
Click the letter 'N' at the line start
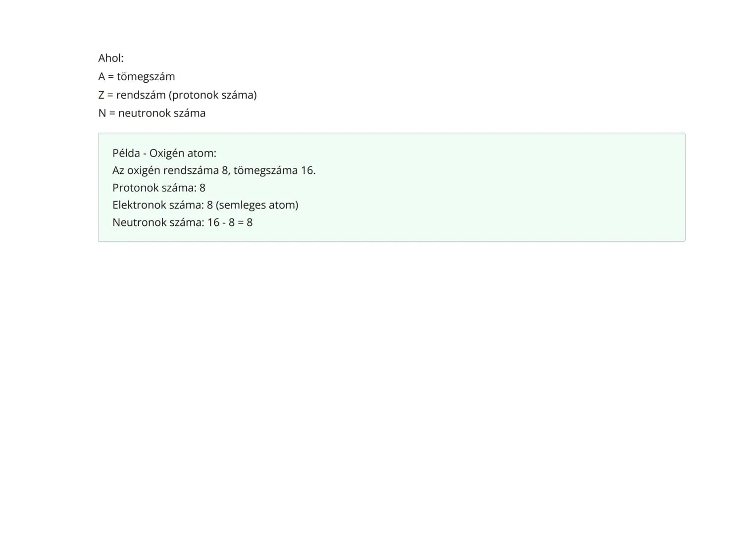coord(102,113)
